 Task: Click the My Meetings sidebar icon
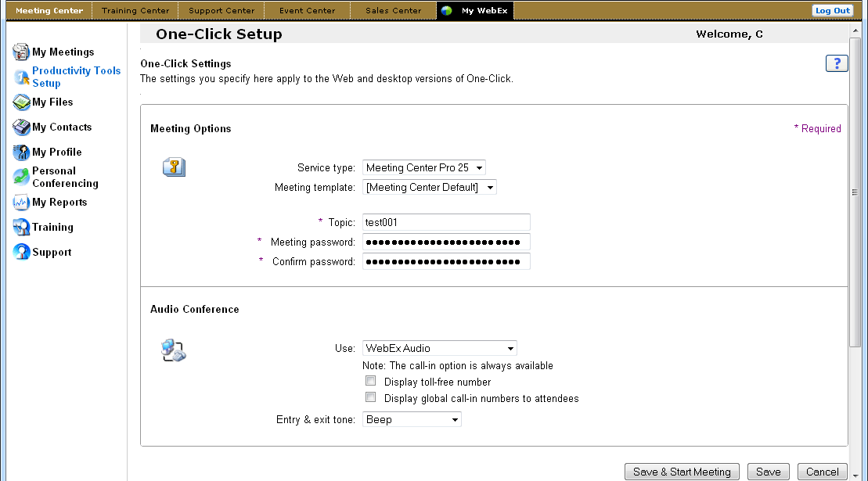click(21, 52)
